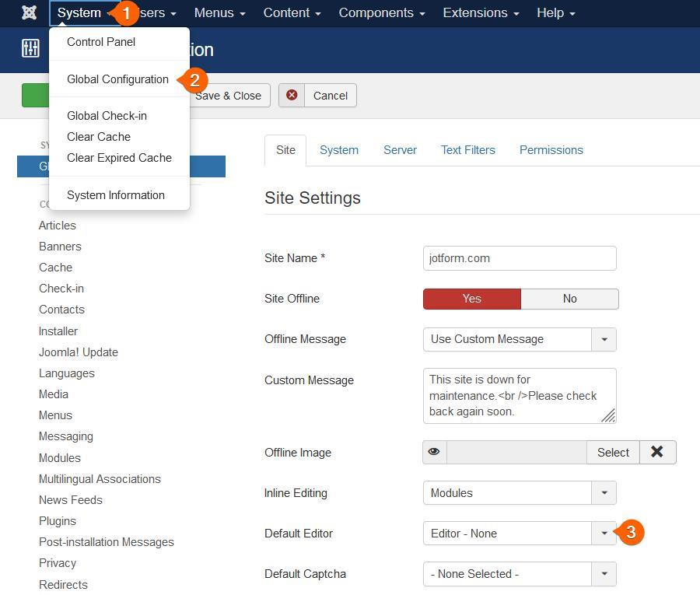The image size is (700, 595).
Task: Set Site Offline to No
Action: [x=569, y=299]
